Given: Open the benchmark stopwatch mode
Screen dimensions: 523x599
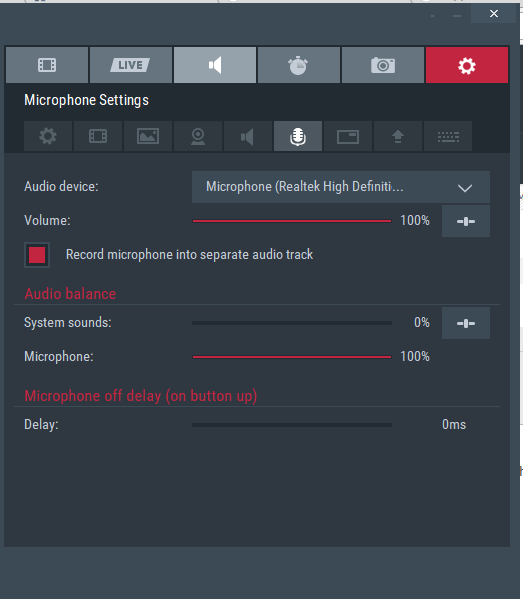Looking at the screenshot, I should [x=299, y=65].
